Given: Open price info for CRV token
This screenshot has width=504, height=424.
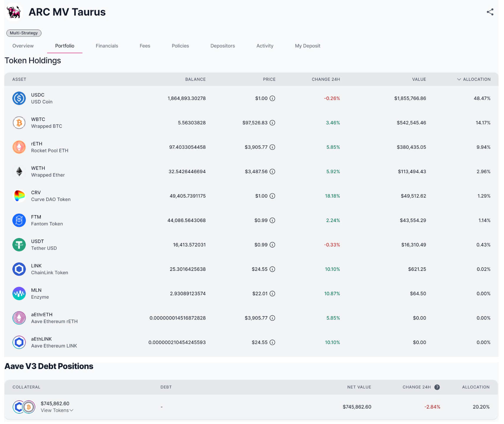Looking at the screenshot, I should [272, 196].
